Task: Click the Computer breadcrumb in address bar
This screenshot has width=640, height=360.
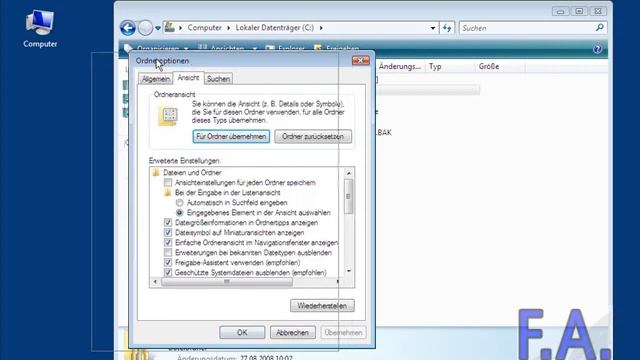Action: (204, 28)
